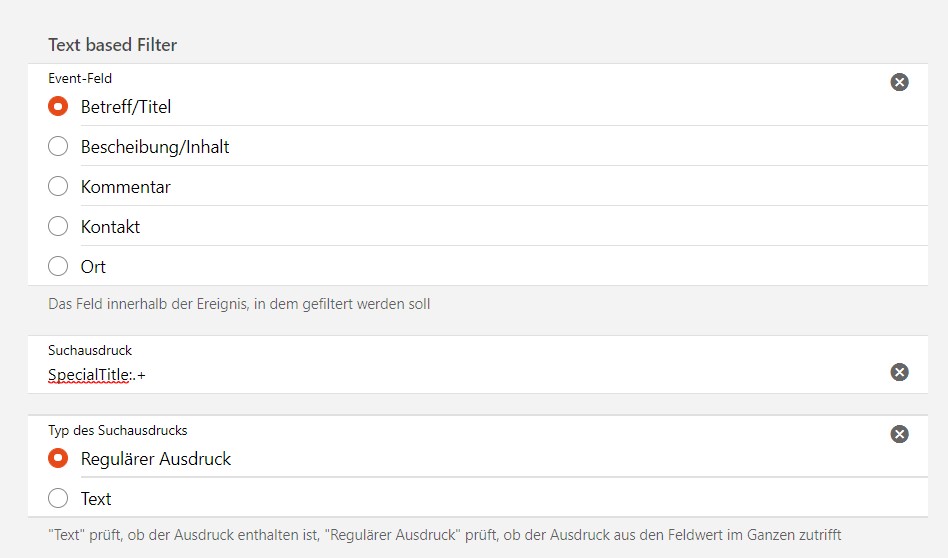Select the Betreff/Titel radio button

click(x=58, y=106)
